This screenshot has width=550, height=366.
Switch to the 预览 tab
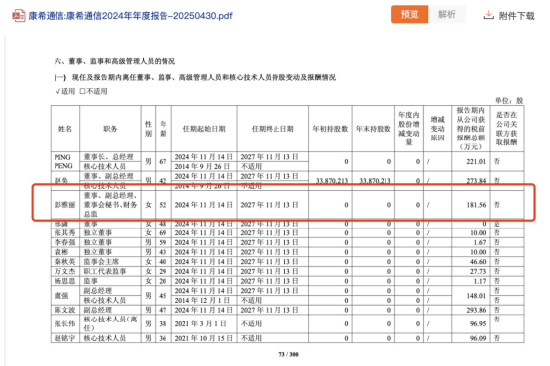409,14
